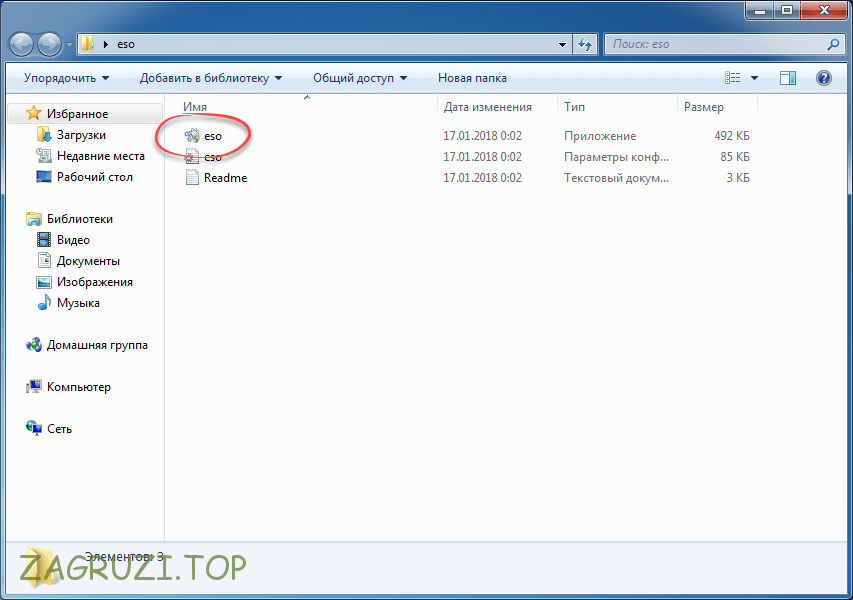853x600 pixels.
Task: Open the Упорядочить menu
Action: click(66, 78)
